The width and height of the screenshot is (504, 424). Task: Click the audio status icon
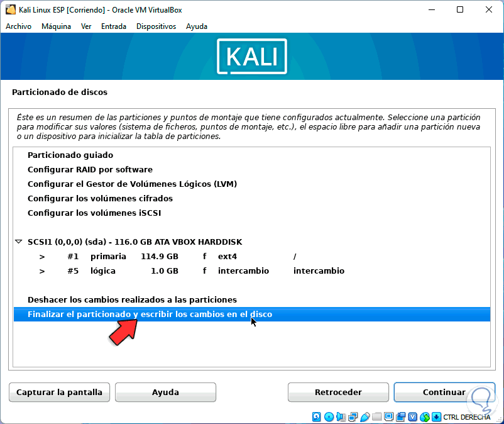(341, 417)
